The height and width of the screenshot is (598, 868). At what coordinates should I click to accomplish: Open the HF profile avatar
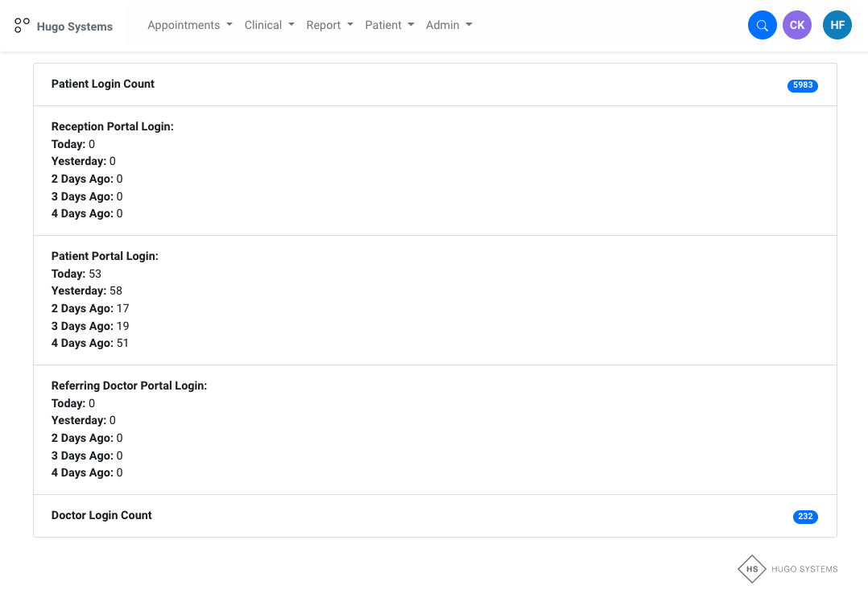[x=837, y=25]
